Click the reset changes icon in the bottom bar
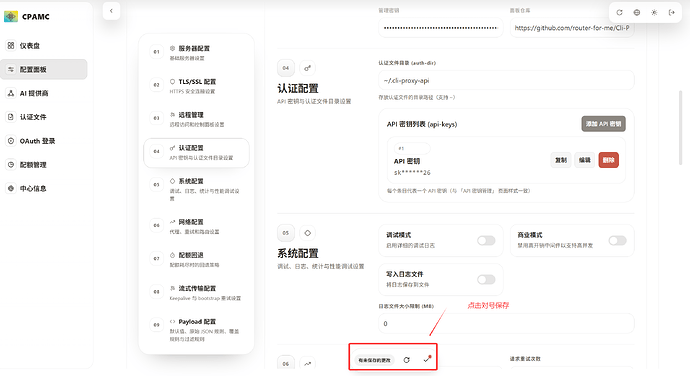The image size is (690, 376). tap(407, 360)
